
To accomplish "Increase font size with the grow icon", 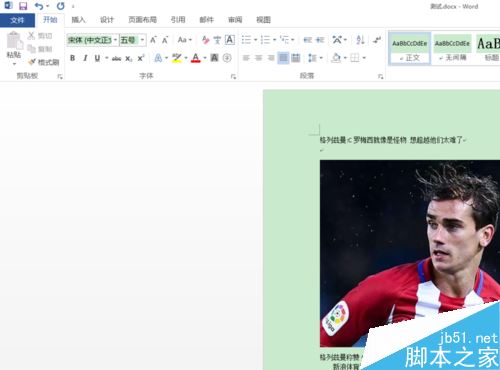I will 153,40.
